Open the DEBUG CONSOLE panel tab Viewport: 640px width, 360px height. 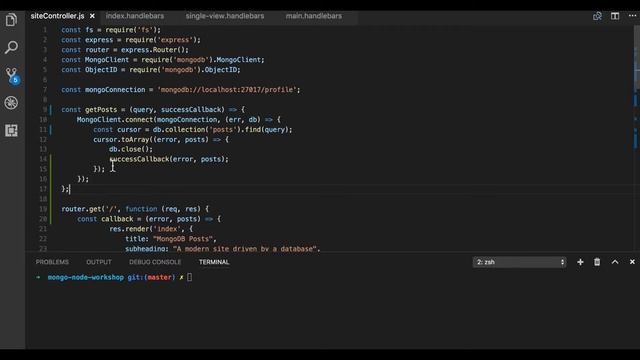pyautogui.click(x=155, y=262)
